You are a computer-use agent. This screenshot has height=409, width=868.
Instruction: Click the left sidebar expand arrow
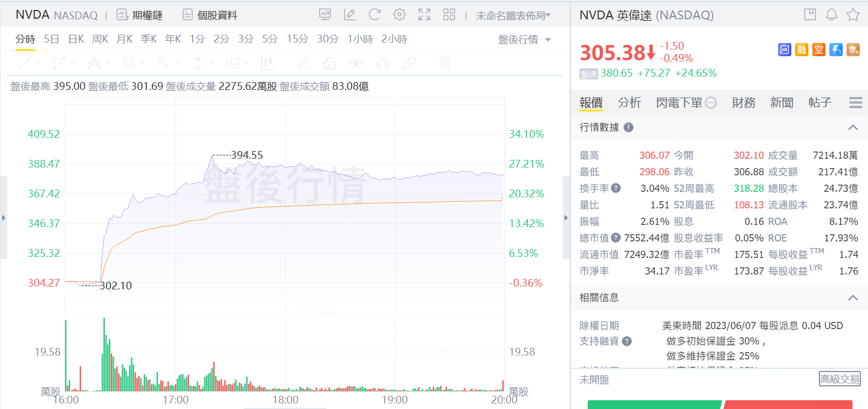(x=3, y=218)
